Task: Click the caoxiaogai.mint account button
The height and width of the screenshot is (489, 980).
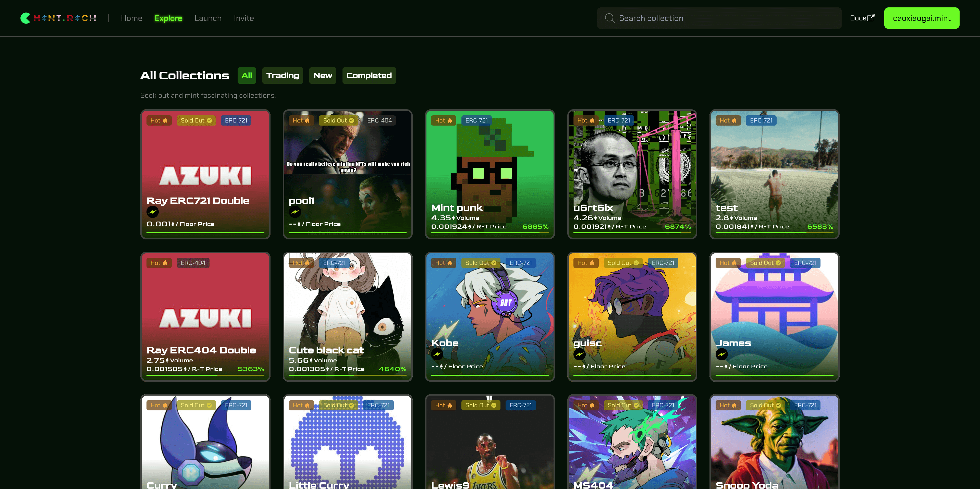Action: tap(921, 18)
